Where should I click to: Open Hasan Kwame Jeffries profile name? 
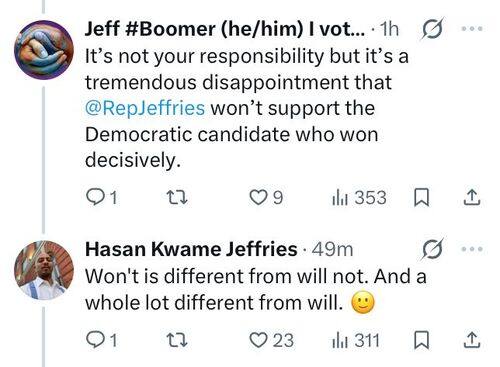coord(191,249)
